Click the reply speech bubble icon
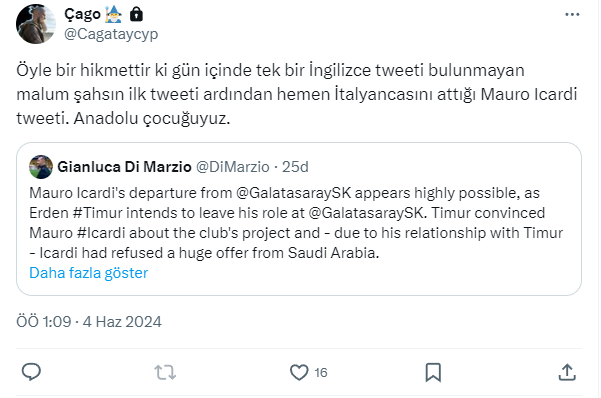This screenshot has height=398, width=601. click(31, 372)
